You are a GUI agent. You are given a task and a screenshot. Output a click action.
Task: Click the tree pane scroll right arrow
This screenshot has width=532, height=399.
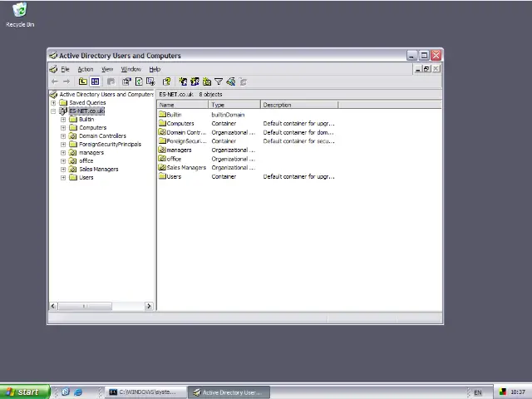149,306
